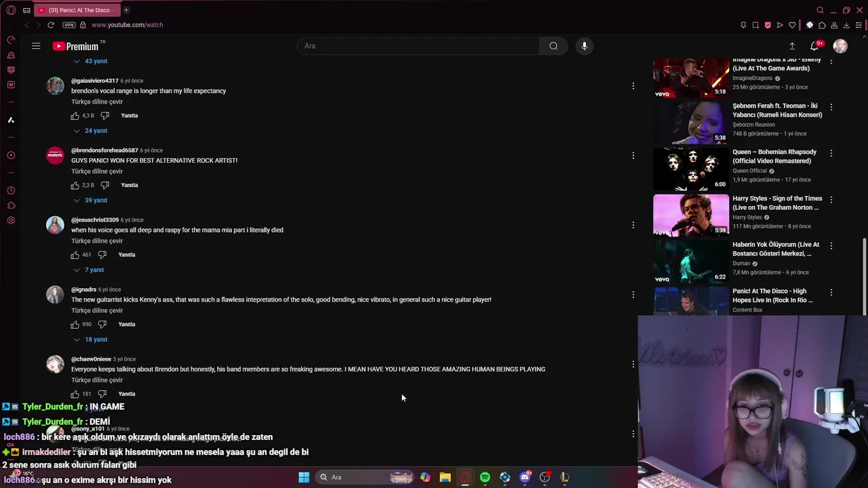Expand the 24 yanıt replies
868x488 pixels.
click(90, 131)
